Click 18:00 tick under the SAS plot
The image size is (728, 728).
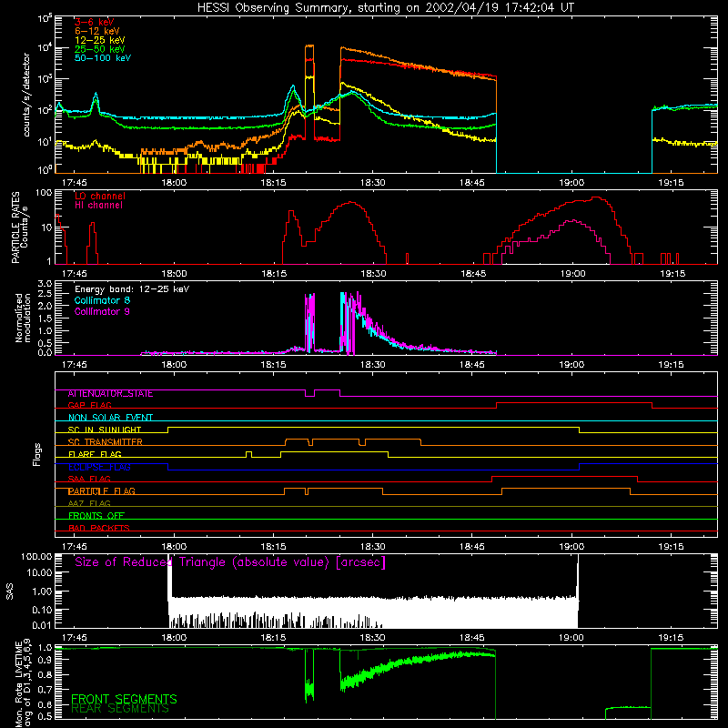click(x=174, y=638)
